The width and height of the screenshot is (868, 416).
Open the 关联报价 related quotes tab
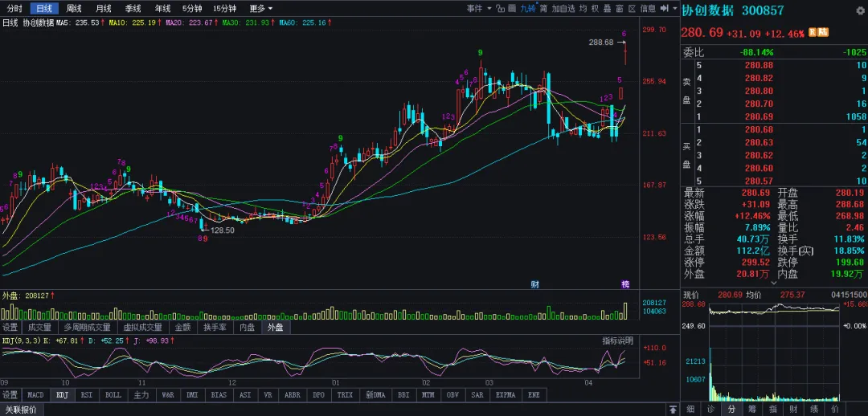20,410
